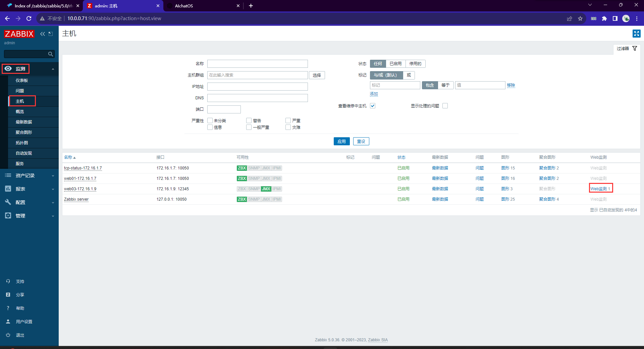Click the 管理 gear icon

click(8, 216)
